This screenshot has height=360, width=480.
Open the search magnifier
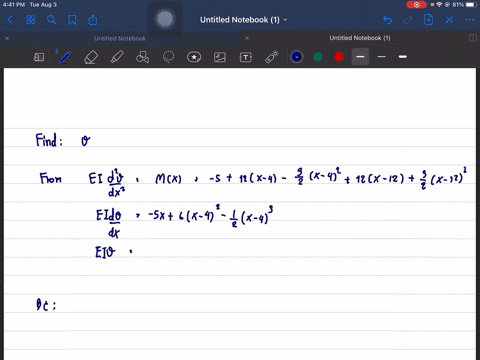pyautogui.click(x=51, y=20)
